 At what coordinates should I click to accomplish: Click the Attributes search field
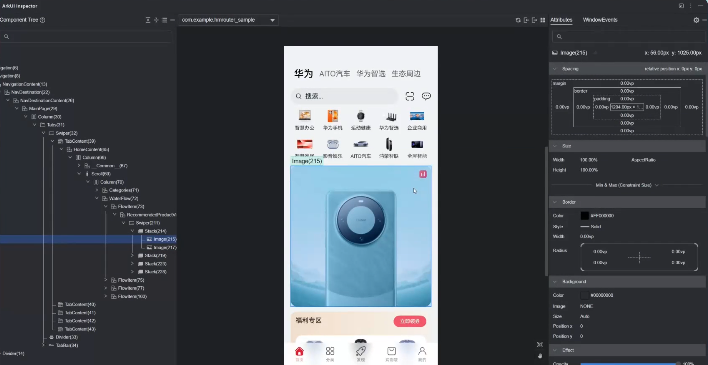tap(629, 37)
